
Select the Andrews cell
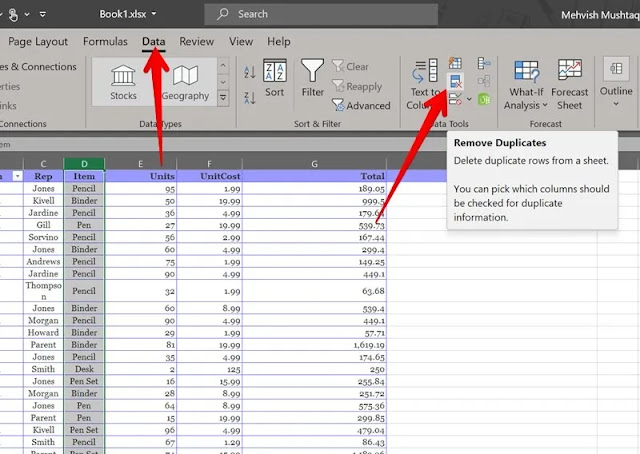[x=43, y=262]
